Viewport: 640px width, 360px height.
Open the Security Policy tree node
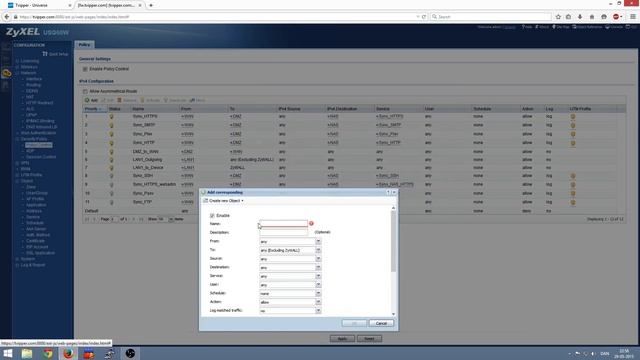pyautogui.click(x=33, y=139)
